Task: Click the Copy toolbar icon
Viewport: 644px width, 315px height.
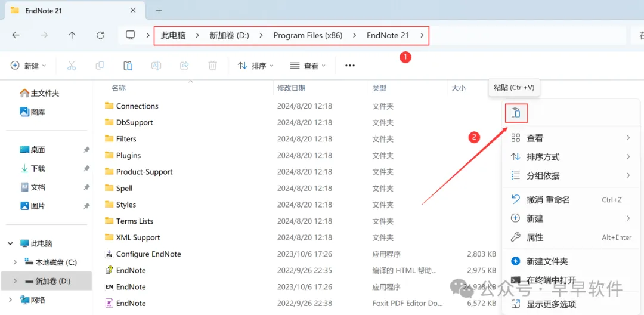Action: pos(100,65)
